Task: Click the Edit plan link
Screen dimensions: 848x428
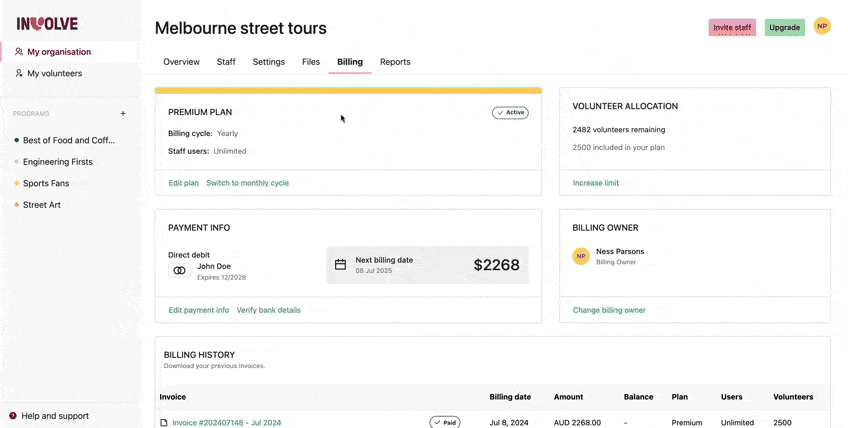Action: tap(183, 183)
